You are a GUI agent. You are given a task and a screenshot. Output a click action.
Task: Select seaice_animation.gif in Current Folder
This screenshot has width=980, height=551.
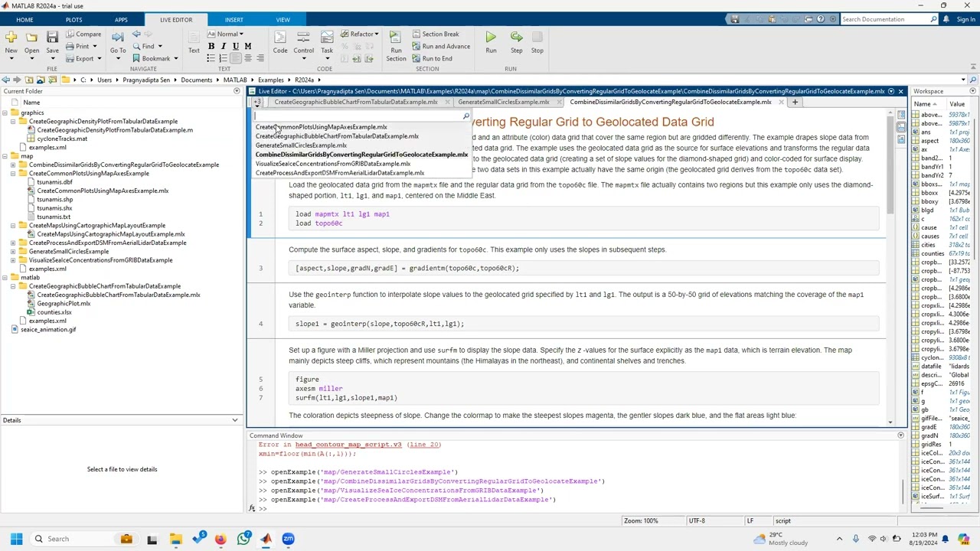(48, 330)
